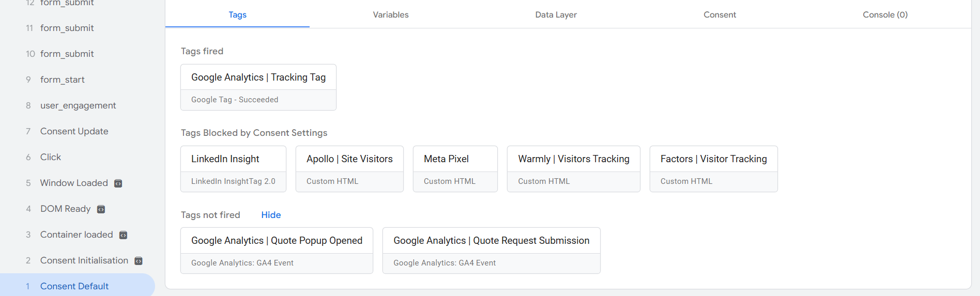Viewport: 980px width, 296px height.
Task: Open the LinkedIn Insight tag card
Action: point(233,168)
